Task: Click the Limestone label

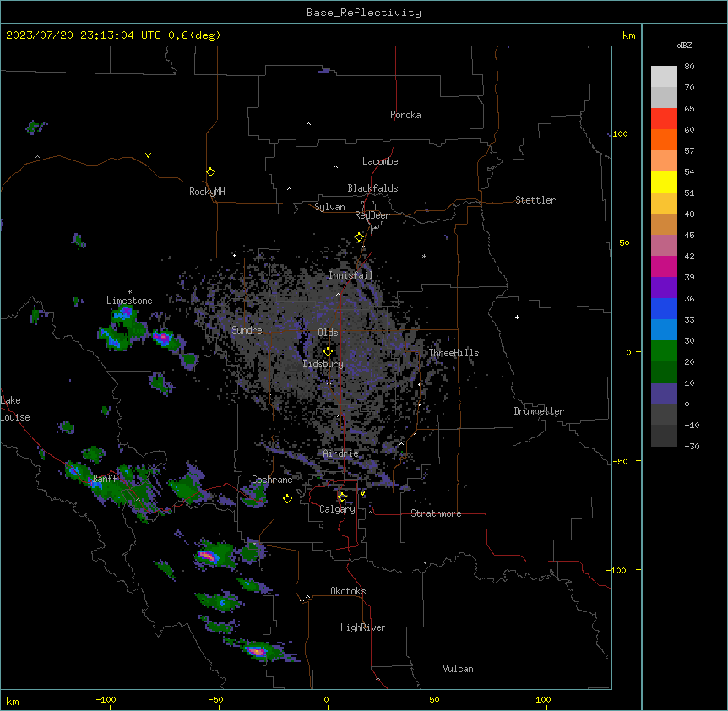Action: coord(129,301)
